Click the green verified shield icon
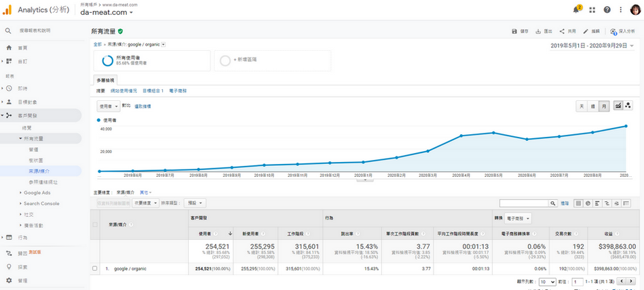This screenshot has width=644, height=290. (120, 31)
